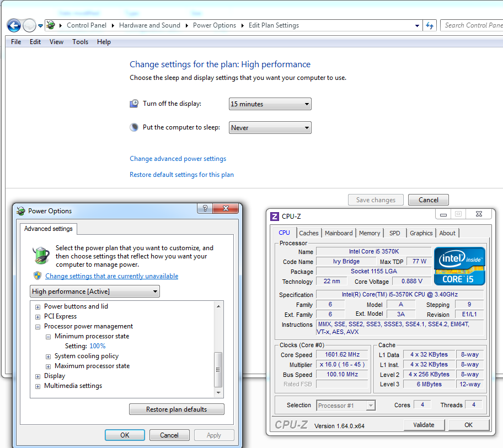Expand Display node in settings tree
503x448 pixels.
[38, 376]
